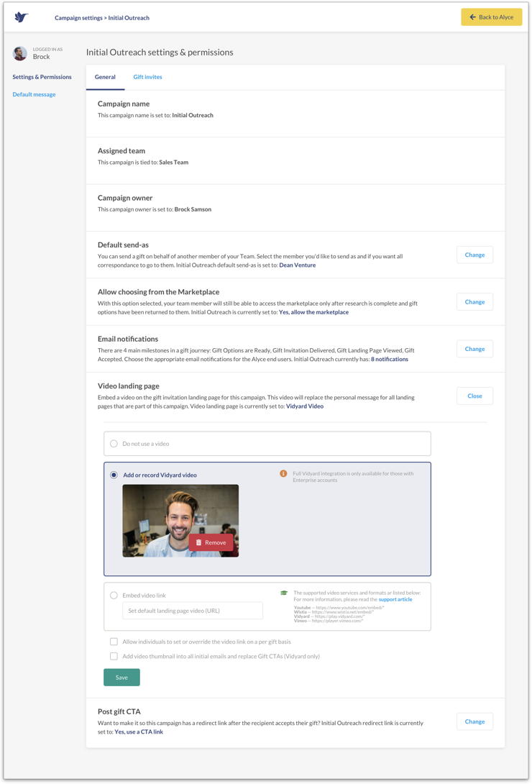Check Add video thumbnail into initial emails
This screenshot has height=784, width=532.
pos(114,656)
